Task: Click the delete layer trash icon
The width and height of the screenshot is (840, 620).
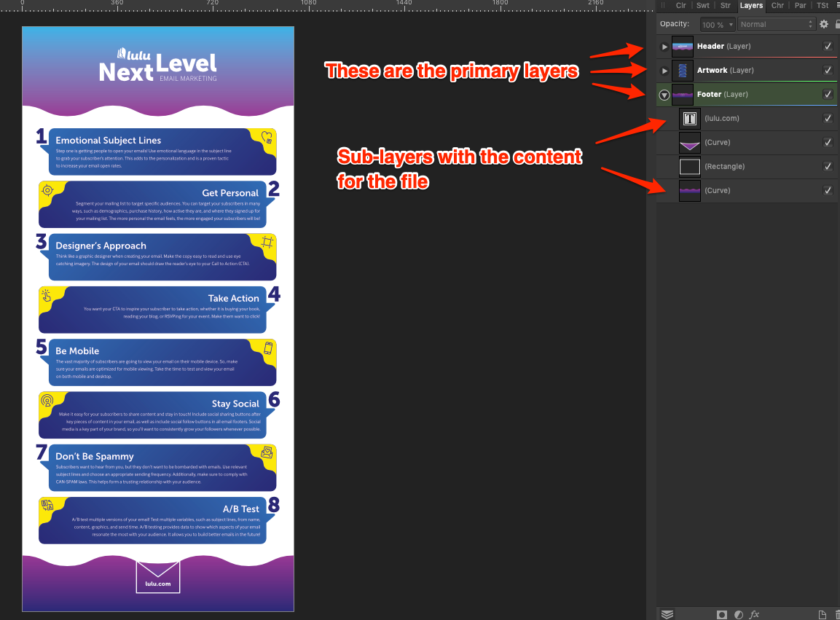Action: 836,614
